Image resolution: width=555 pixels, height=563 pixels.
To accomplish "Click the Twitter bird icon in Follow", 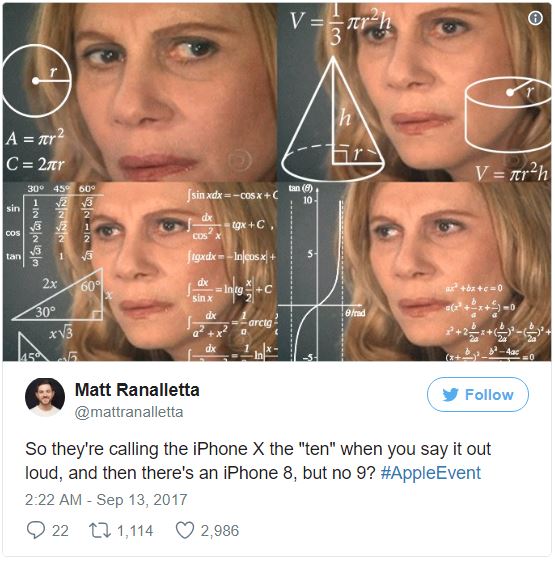I will click(x=450, y=395).
